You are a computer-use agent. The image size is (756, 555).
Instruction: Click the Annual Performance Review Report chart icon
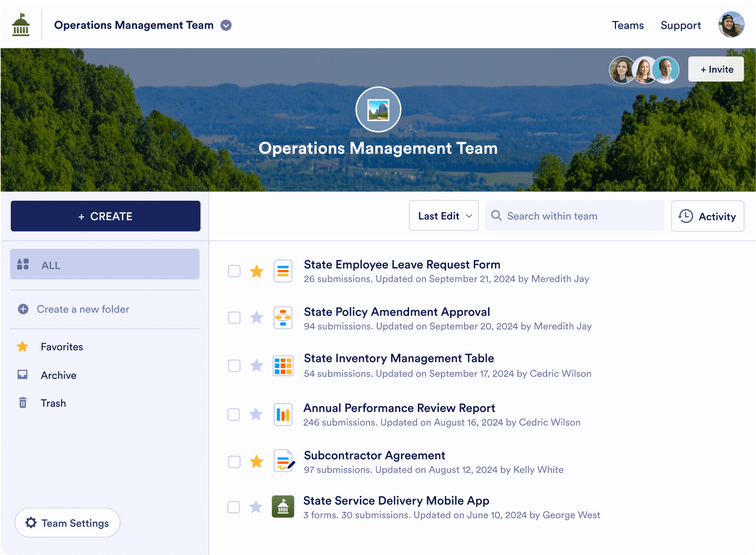click(283, 414)
